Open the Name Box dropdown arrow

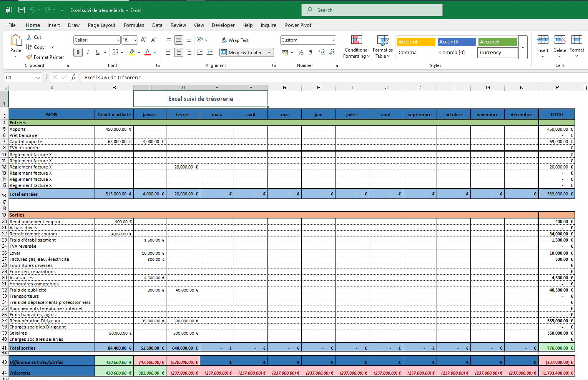38,77
